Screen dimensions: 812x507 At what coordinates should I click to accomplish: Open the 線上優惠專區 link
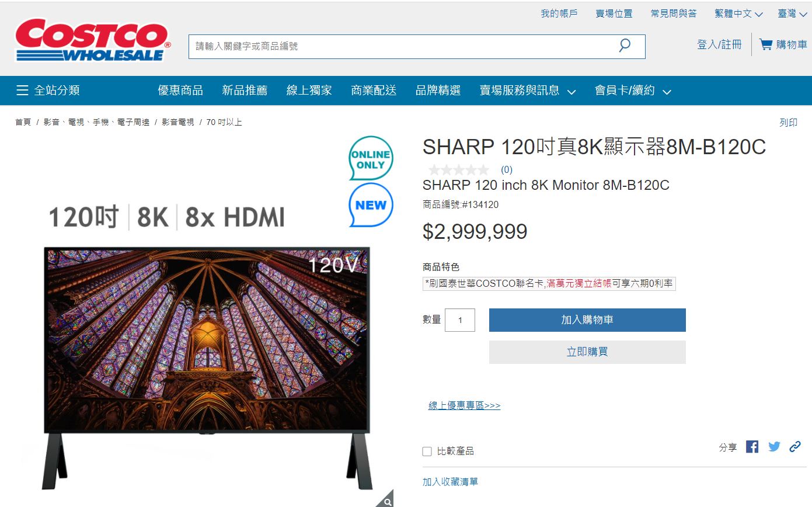tap(463, 405)
